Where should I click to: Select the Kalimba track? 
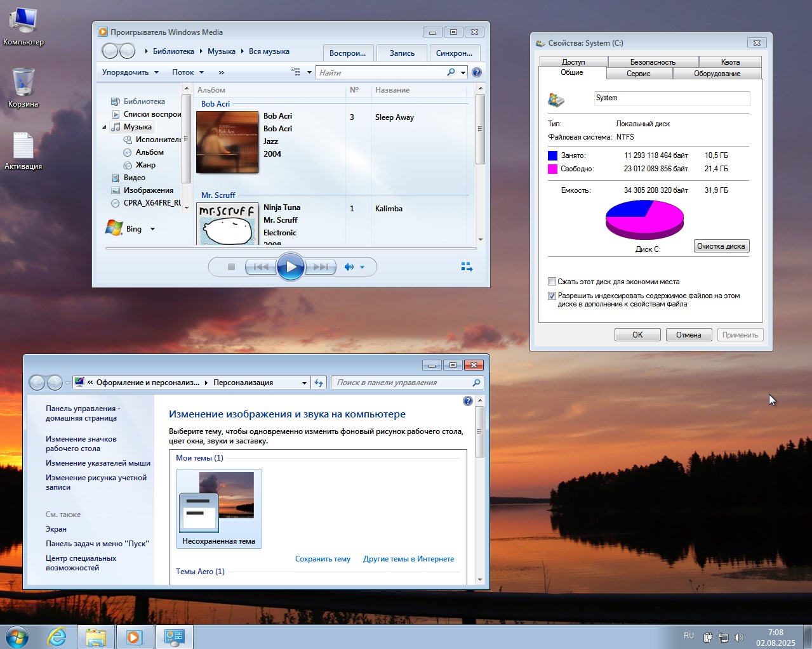389,209
